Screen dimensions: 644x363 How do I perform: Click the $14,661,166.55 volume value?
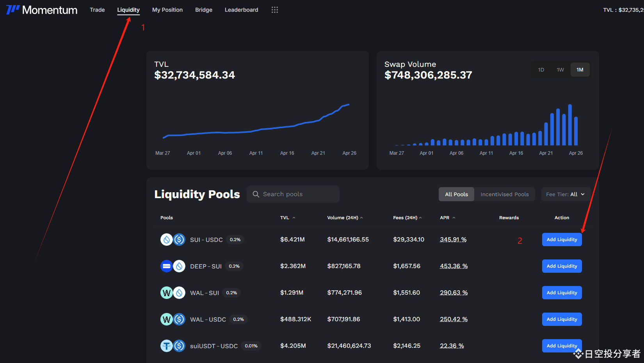tap(348, 240)
